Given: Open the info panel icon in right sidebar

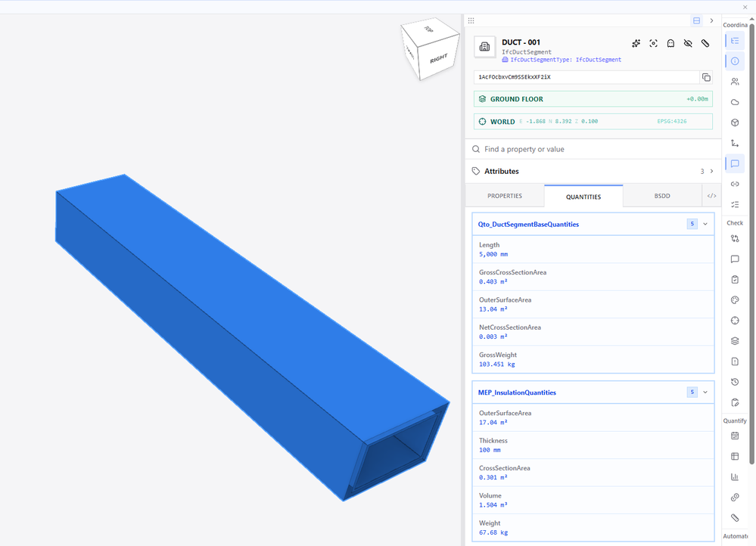Looking at the screenshot, I should 735,61.
